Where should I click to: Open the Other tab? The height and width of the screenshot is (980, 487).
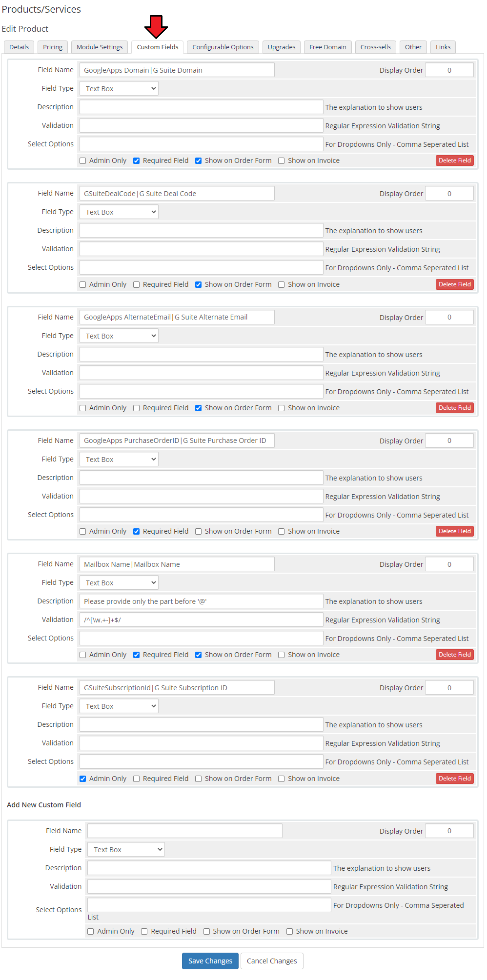[x=413, y=47]
